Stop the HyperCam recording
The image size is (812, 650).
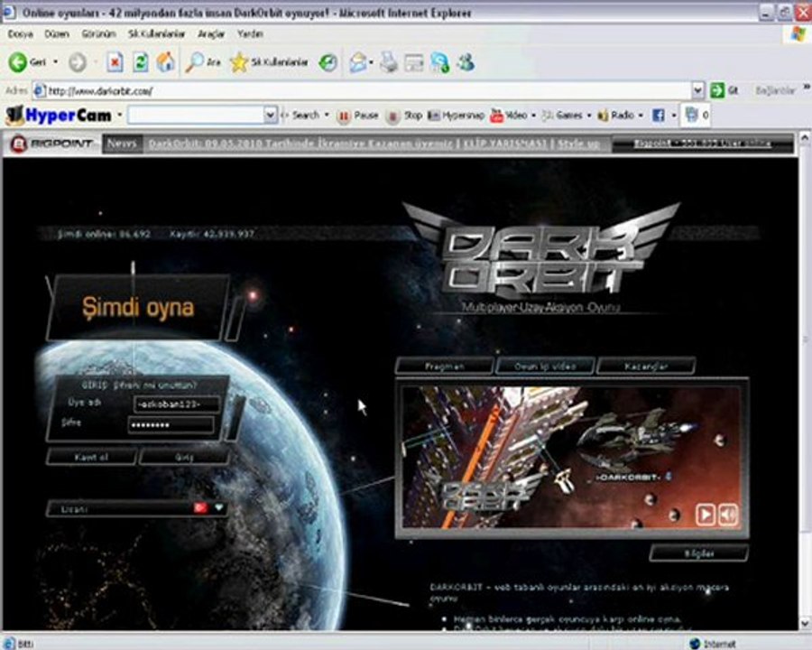point(405,116)
